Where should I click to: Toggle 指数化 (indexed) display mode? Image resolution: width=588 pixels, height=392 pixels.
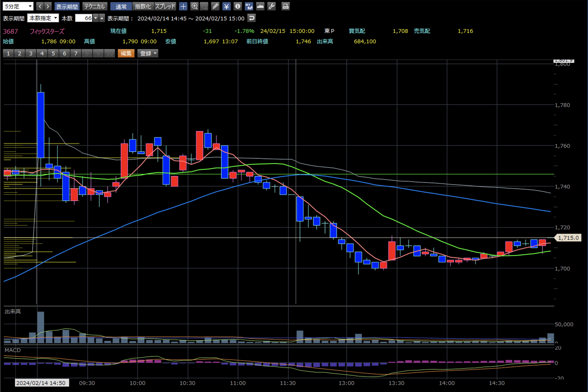click(x=143, y=6)
